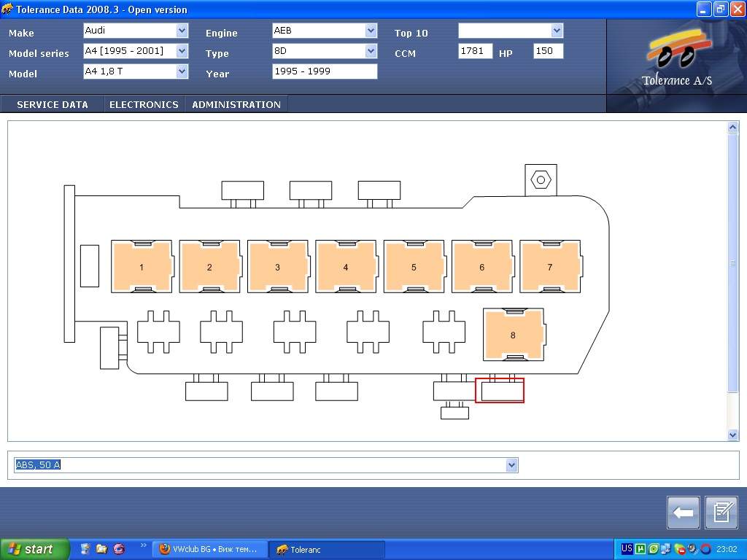Image resolution: width=747 pixels, height=560 pixels.
Task: Open the Top 10 dropdown
Action: pyautogui.click(x=557, y=31)
